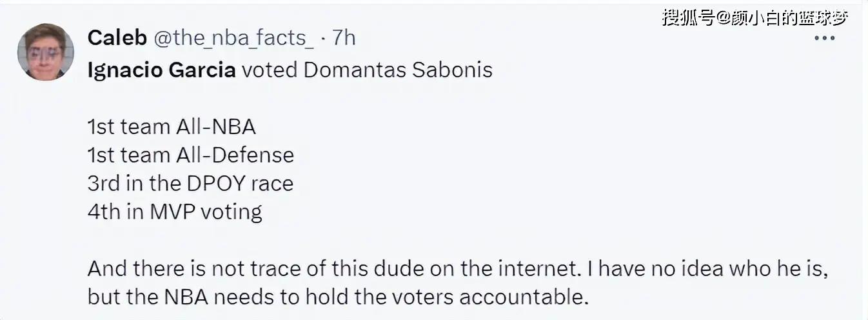
Task: Open the tweet's three-dot more options menu
Action: 825,38
